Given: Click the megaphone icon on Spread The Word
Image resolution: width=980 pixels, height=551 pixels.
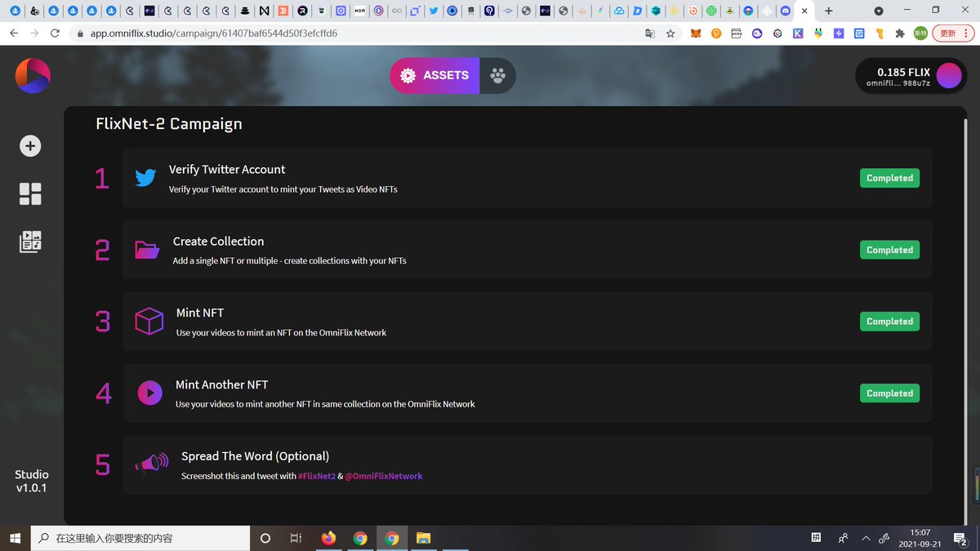Looking at the screenshot, I should pyautogui.click(x=151, y=463).
